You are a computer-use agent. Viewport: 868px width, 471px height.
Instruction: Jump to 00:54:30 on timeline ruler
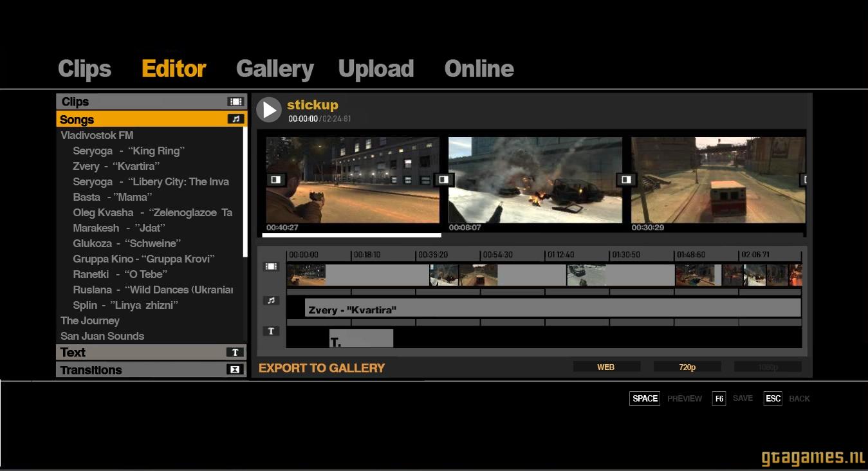tap(497, 255)
